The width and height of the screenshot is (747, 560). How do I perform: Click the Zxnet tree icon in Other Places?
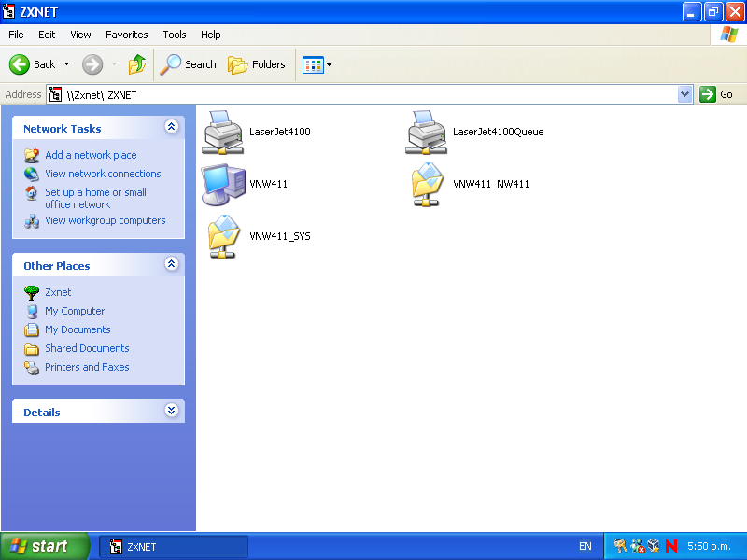coord(32,292)
